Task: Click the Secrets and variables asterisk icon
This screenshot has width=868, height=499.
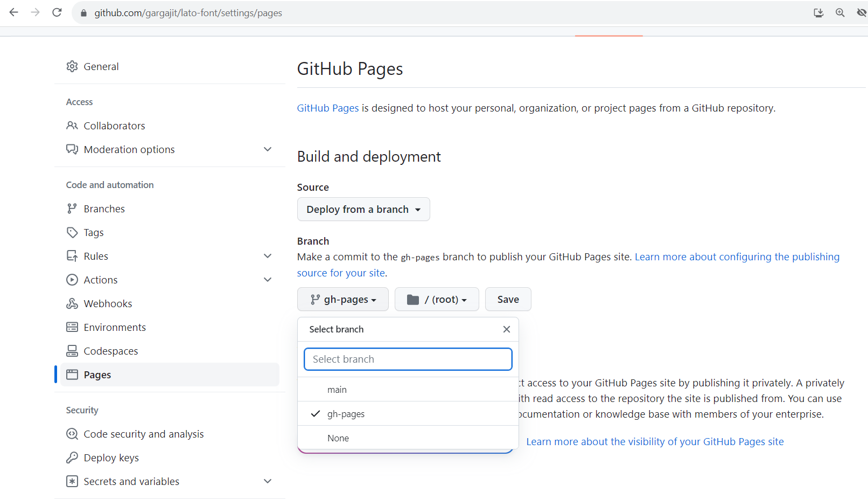Action: pos(72,481)
